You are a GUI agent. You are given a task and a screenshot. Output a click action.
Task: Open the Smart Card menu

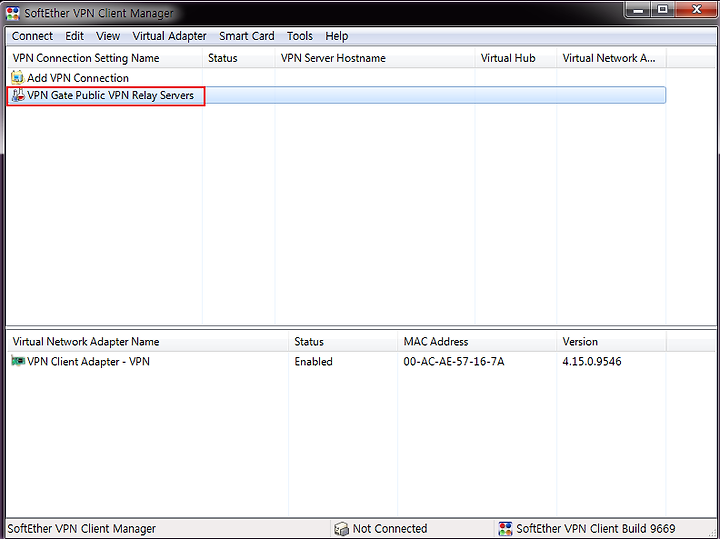(x=247, y=36)
